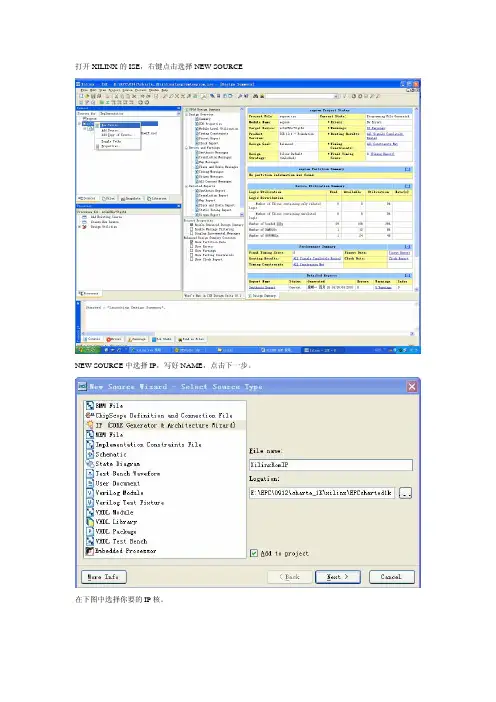
Task: Open the Sources for Implementation dropdown
Action: [x=178, y=114]
